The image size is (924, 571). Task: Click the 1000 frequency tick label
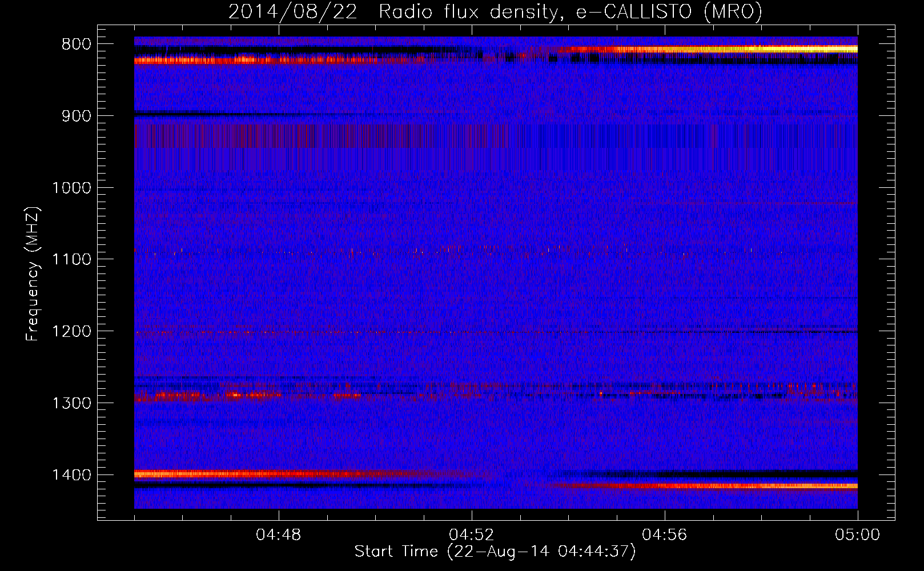(71, 188)
